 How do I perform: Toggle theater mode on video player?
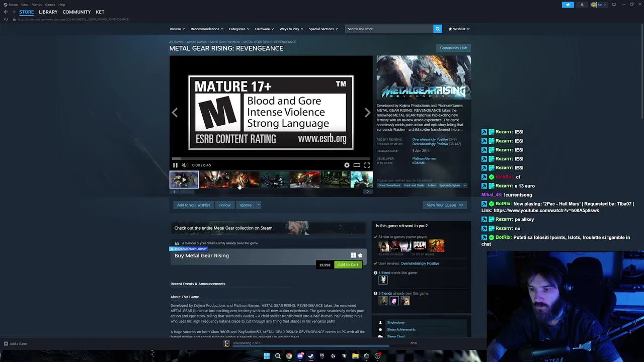(357, 165)
